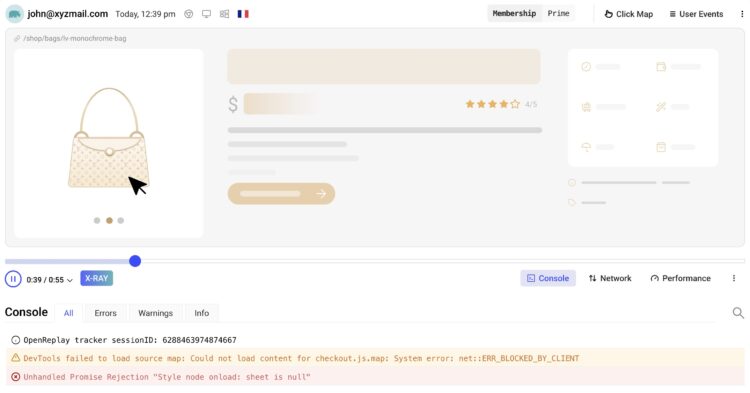Click the Console panel heading
The width and height of the screenshot is (750, 393).
[26, 312]
